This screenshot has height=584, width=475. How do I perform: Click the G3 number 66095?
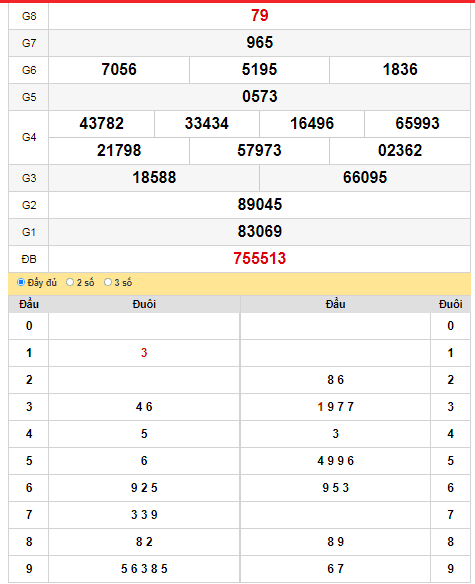[x=365, y=178]
